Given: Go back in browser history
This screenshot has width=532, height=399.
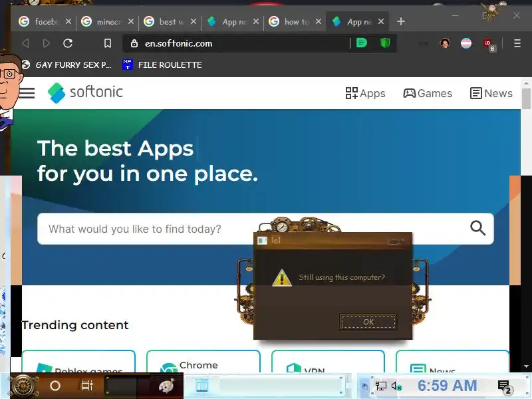Looking at the screenshot, I should (x=25, y=43).
